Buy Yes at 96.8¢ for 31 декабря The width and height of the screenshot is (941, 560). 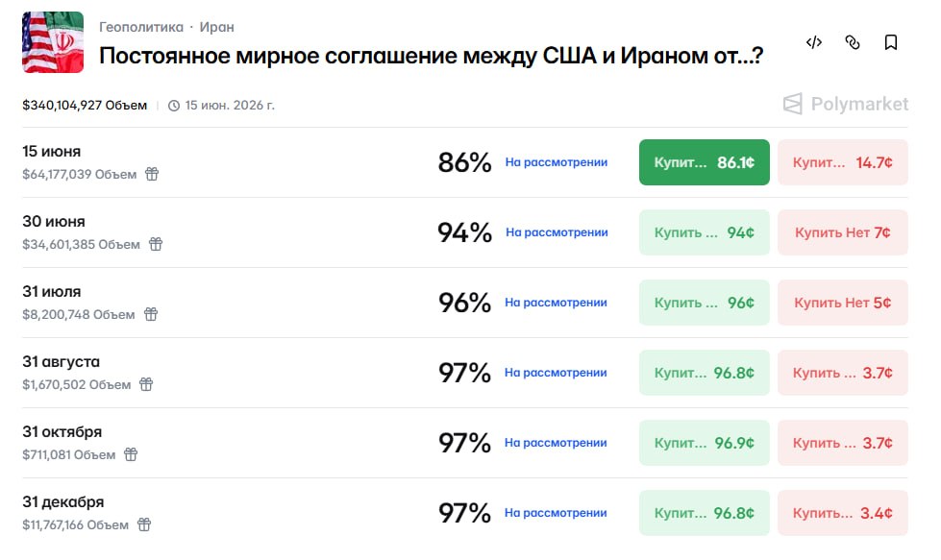(704, 513)
